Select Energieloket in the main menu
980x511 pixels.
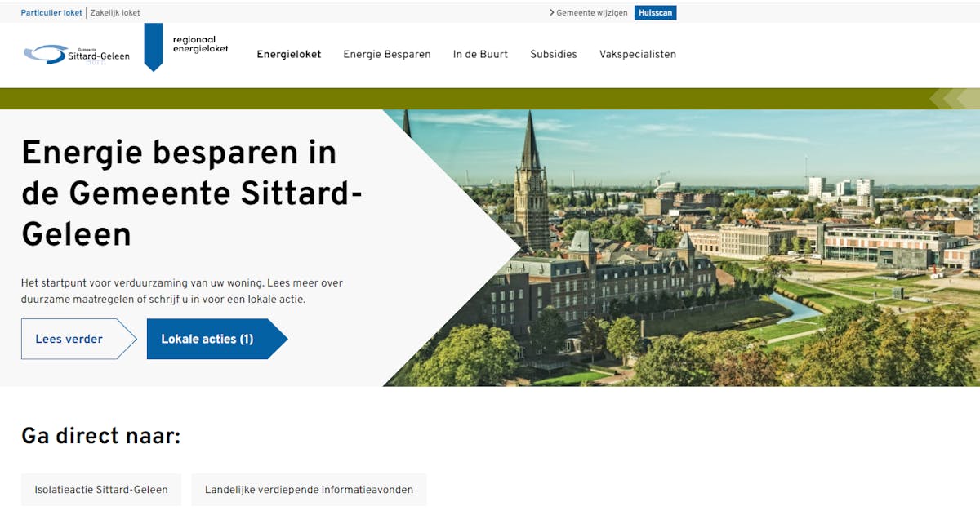pos(289,55)
